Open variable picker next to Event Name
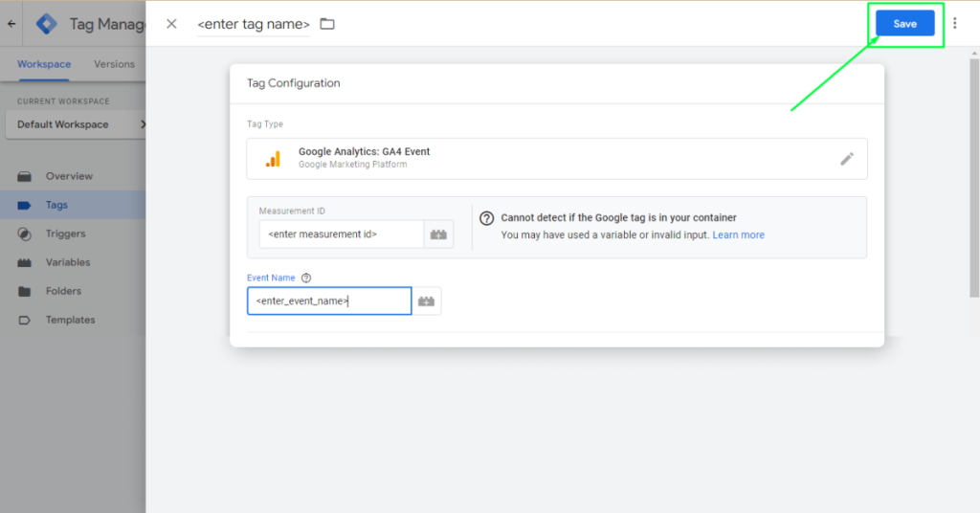 [426, 301]
